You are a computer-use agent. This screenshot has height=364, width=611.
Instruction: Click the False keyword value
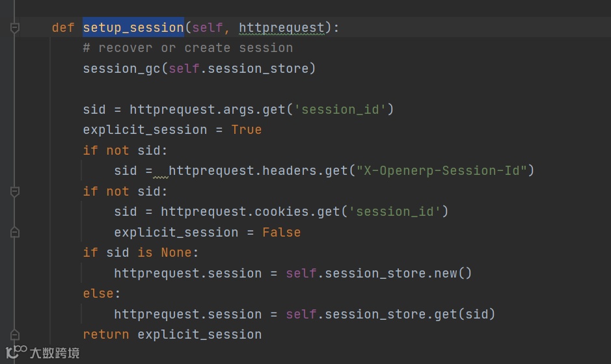(x=281, y=233)
